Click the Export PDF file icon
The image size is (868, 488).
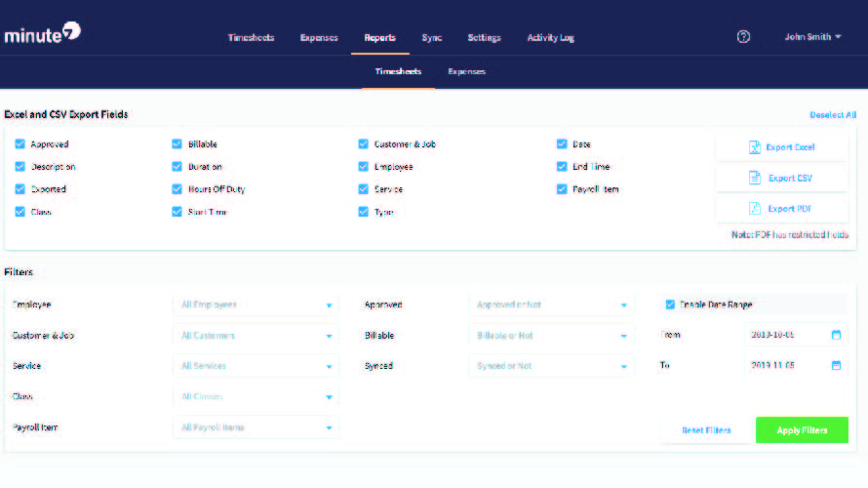754,209
